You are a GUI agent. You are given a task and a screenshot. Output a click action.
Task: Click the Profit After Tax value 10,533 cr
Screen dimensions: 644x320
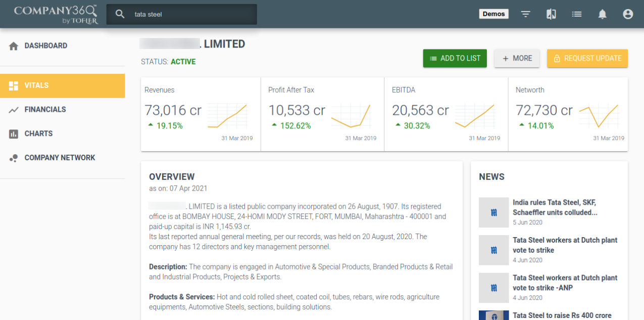(x=296, y=110)
